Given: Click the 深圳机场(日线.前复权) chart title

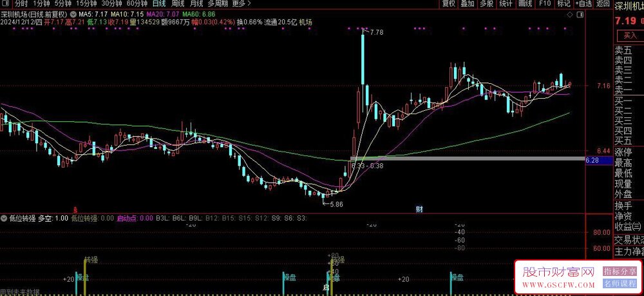Looking at the screenshot, I should pos(34,14).
